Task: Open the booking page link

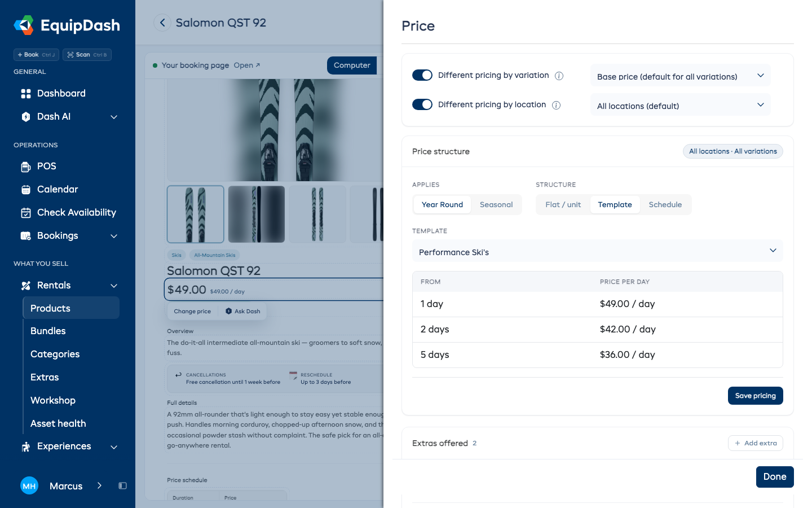Action: pyautogui.click(x=247, y=65)
